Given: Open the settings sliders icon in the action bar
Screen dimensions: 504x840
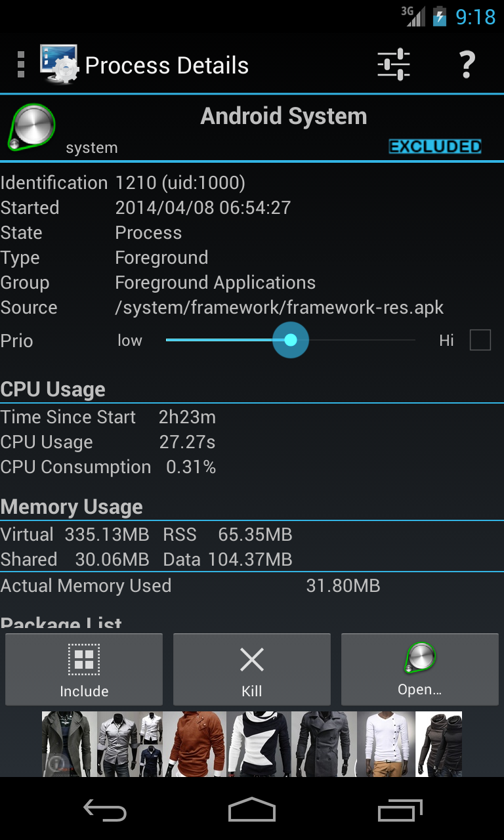Looking at the screenshot, I should pyautogui.click(x=392, y=64).
